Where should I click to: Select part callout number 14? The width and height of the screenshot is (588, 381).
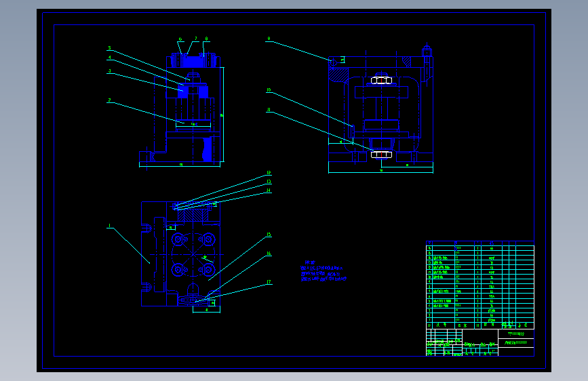[269, 190]
